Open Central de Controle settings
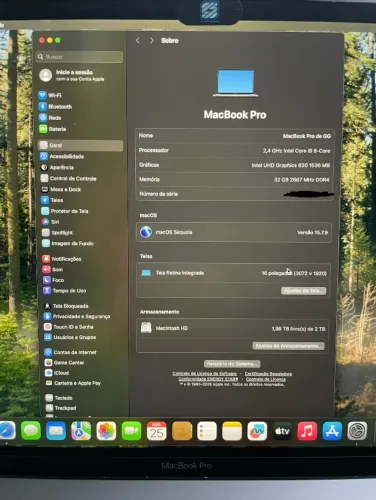Screen dimensions: 376x500 pyautogui.click(x=68, y=178)
